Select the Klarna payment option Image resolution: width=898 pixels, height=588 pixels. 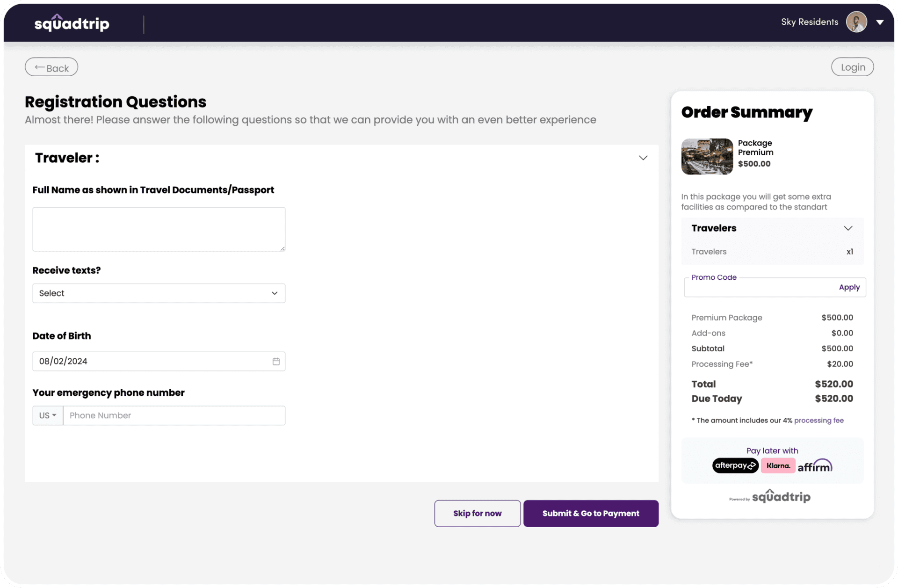778,465
